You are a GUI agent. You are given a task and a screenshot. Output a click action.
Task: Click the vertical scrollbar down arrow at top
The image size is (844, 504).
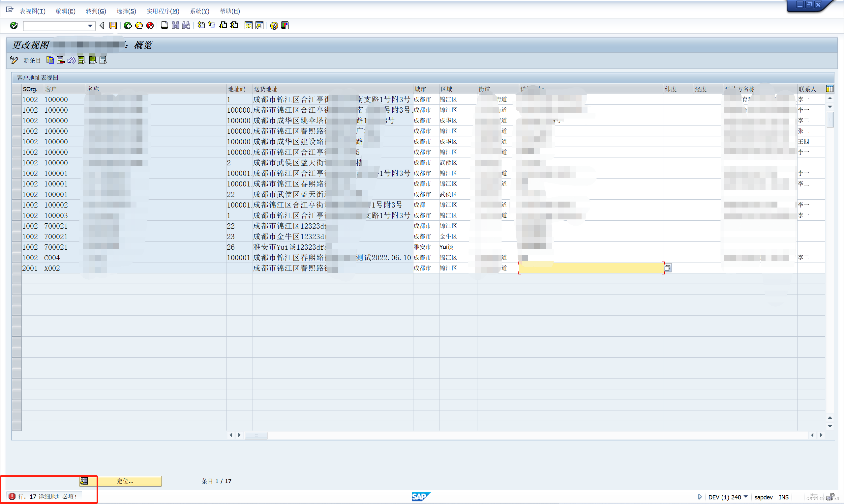(x=830, y=107)
